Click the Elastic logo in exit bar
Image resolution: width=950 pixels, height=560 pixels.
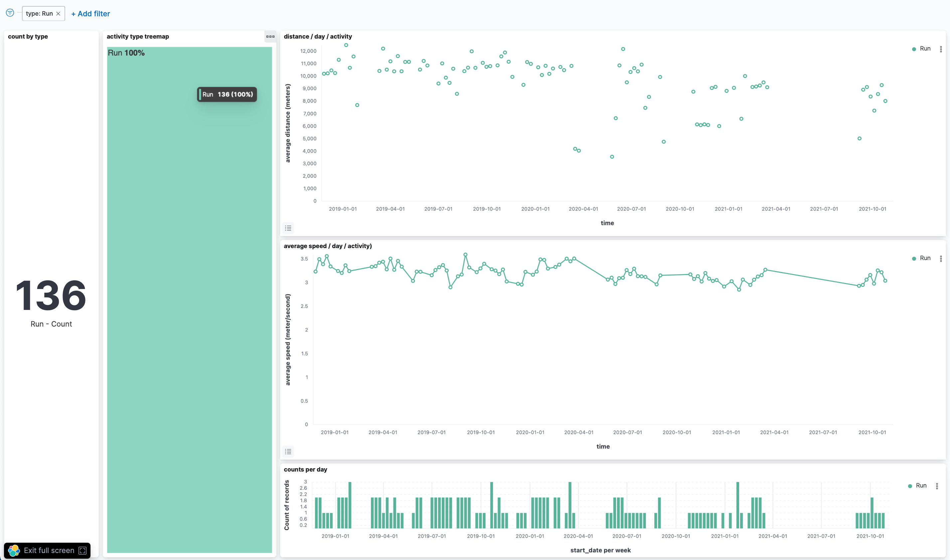click(x=14, y=550)
